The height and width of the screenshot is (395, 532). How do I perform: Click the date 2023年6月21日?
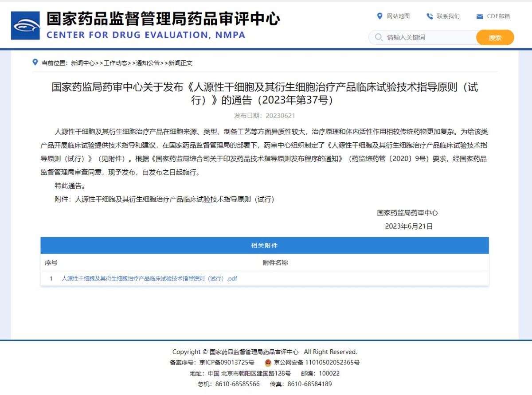click(x=409, y=226)
